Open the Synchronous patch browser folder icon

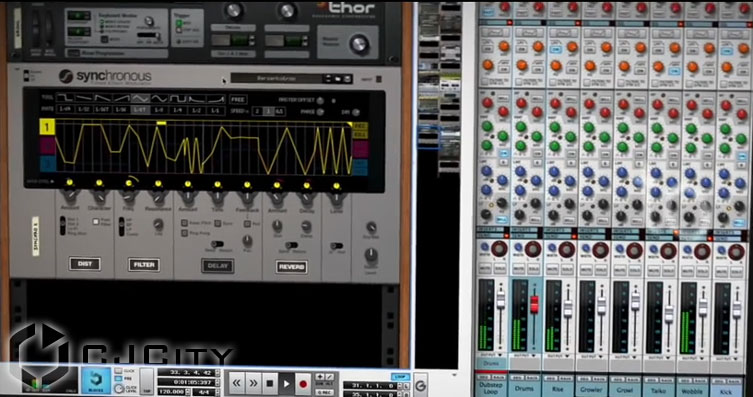338,79
